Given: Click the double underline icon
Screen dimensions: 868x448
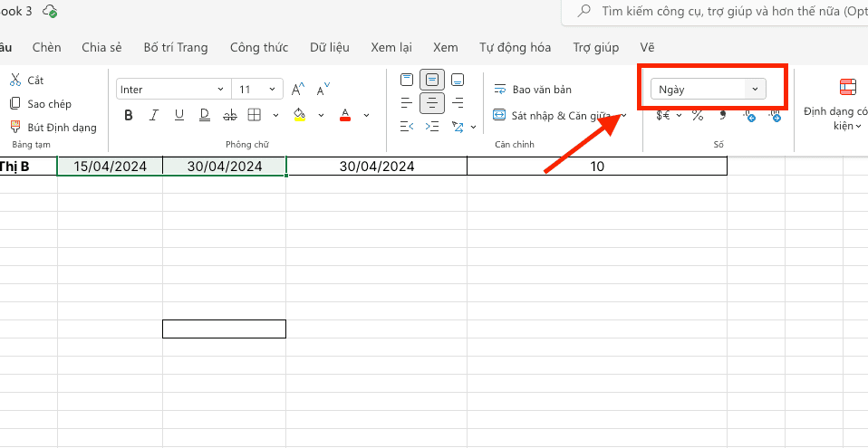Looking at the screenshot, I should click(205, 115).
